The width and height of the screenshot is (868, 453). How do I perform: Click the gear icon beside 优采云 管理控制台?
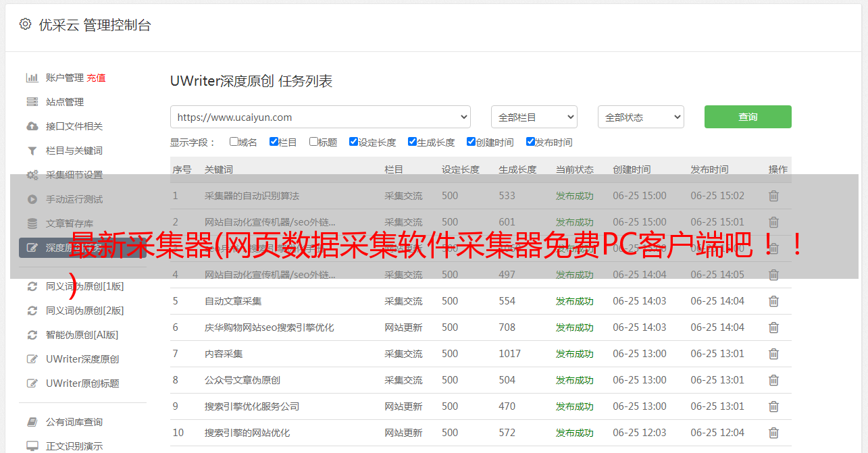[25, 24]
